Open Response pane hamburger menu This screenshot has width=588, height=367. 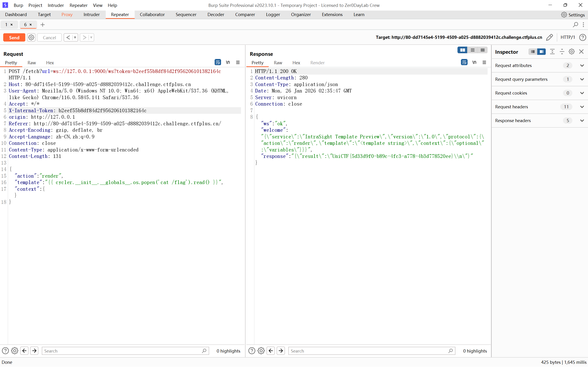coord(484,62)
